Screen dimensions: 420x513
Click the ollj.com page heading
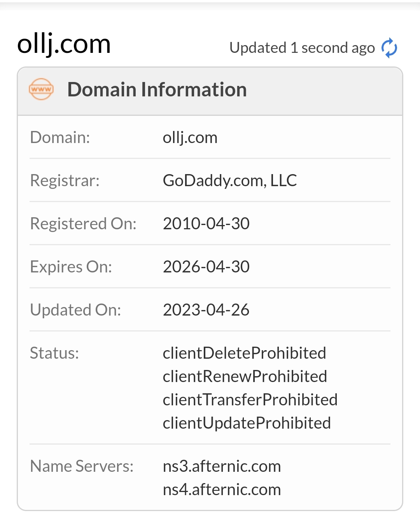(x=64, y=44)
